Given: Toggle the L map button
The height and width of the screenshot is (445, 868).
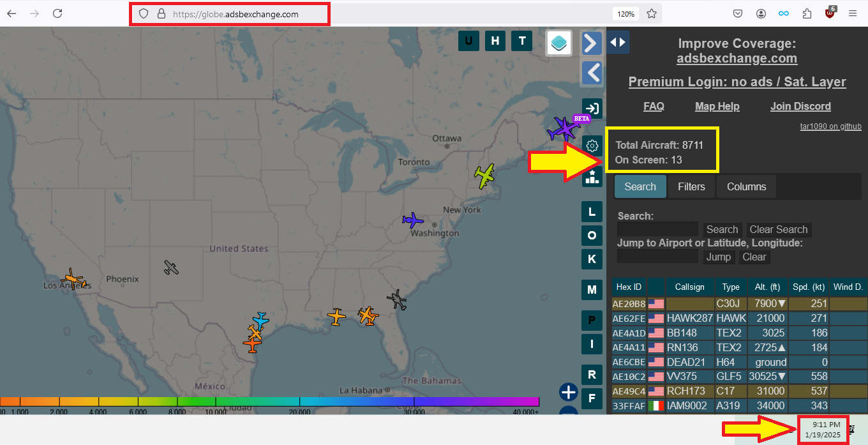Looking at the screenshot, I should pyautogui.click(x=592, y=211).
